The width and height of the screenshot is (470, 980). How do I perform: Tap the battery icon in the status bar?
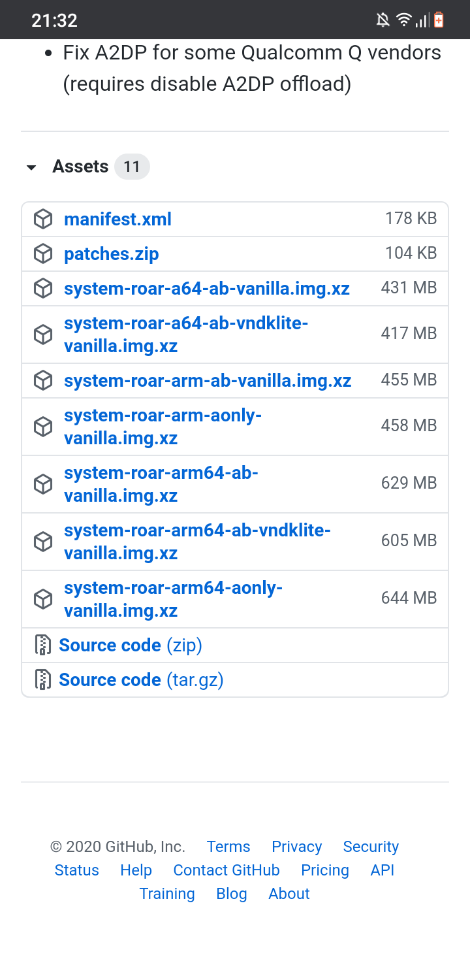coord(439,20)
